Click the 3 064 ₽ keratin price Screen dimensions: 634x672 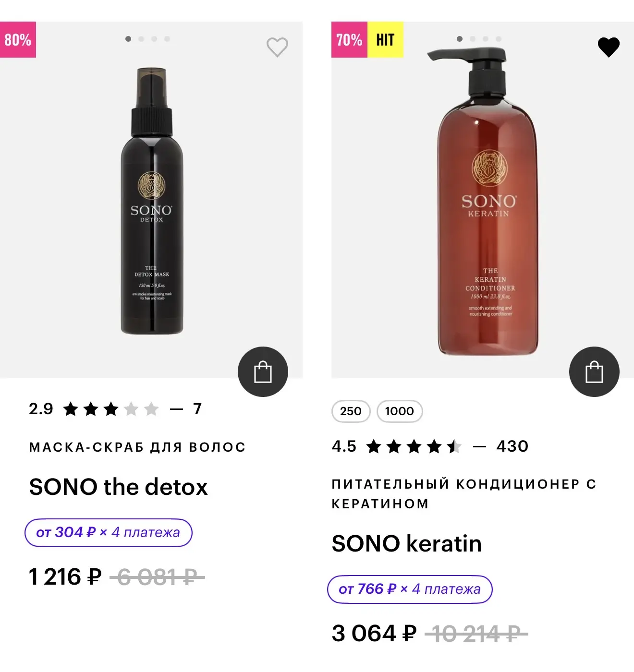[x=374, y=633]
